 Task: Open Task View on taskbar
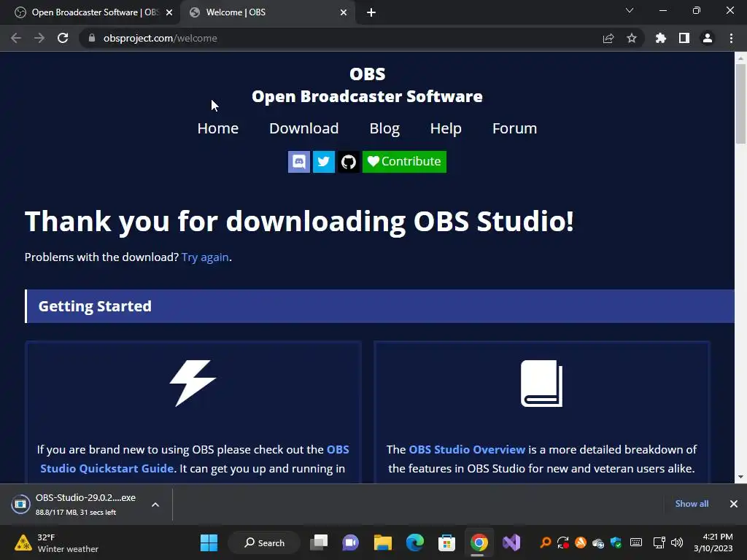[319, 542]
